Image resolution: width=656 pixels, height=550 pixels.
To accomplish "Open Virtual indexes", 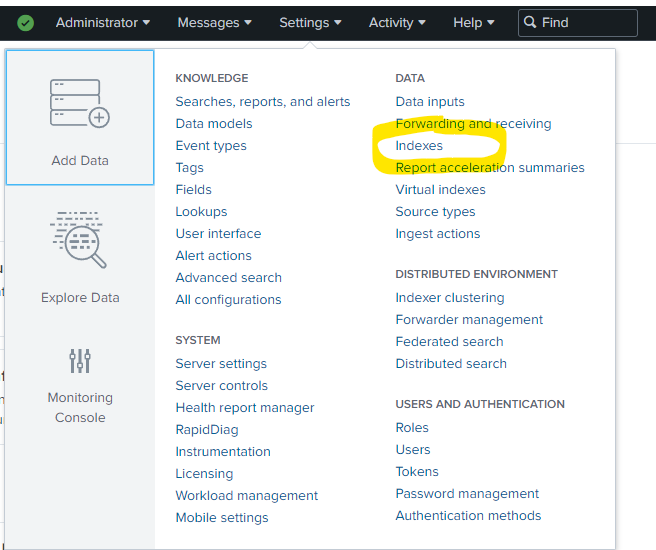I will point(441,189).
